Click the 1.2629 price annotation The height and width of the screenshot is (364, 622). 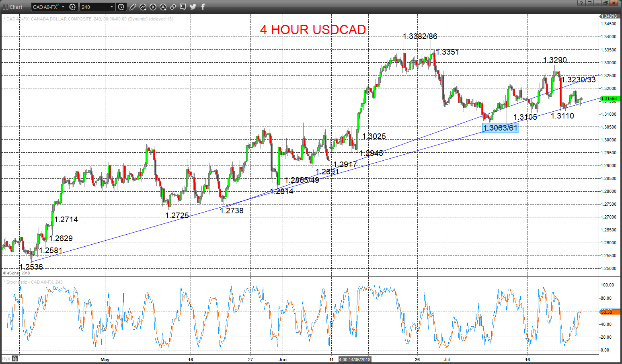[x=61, y=238]
